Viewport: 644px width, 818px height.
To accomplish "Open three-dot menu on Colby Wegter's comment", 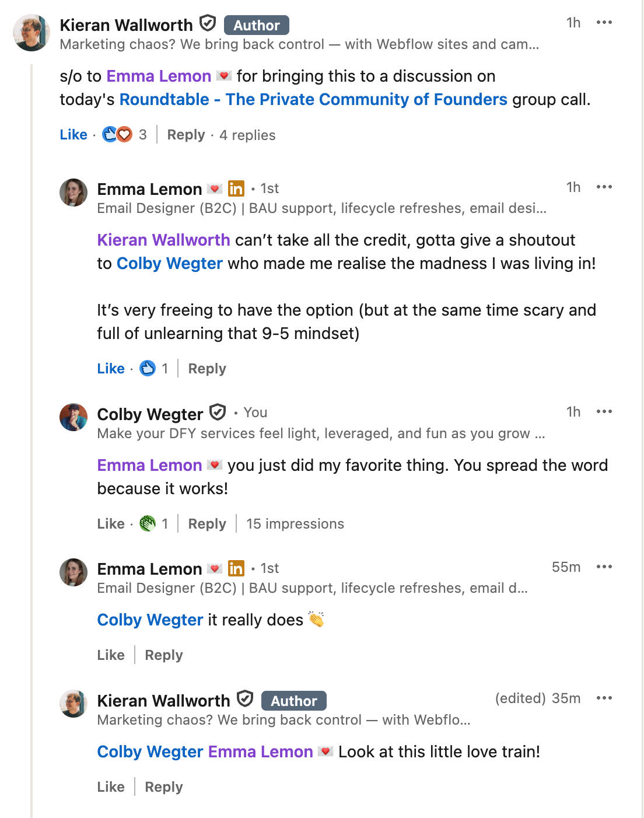I will 604,412.
